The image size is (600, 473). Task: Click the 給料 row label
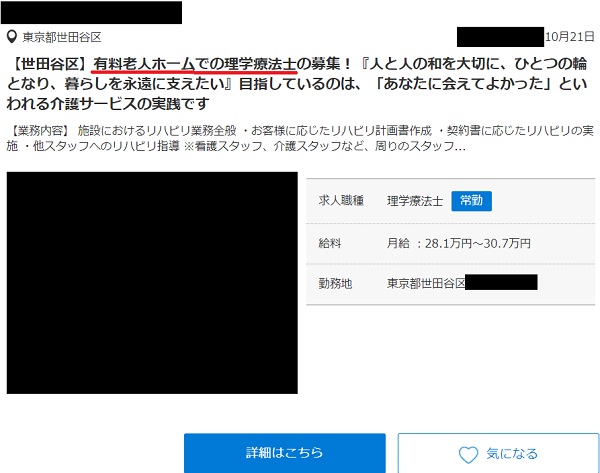point(329,243)
